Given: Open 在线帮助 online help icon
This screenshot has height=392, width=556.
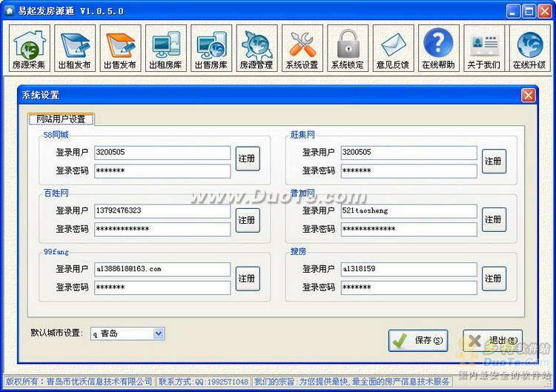Looking at the screenshot, I should pos(439,49).
